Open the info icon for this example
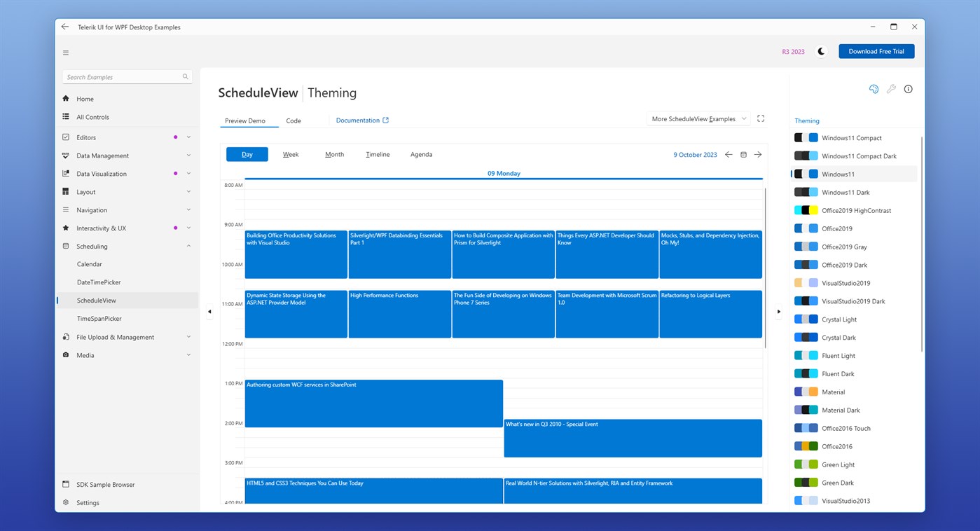The width and height of the screenshot is (980, 531). [x=909, y=89]
